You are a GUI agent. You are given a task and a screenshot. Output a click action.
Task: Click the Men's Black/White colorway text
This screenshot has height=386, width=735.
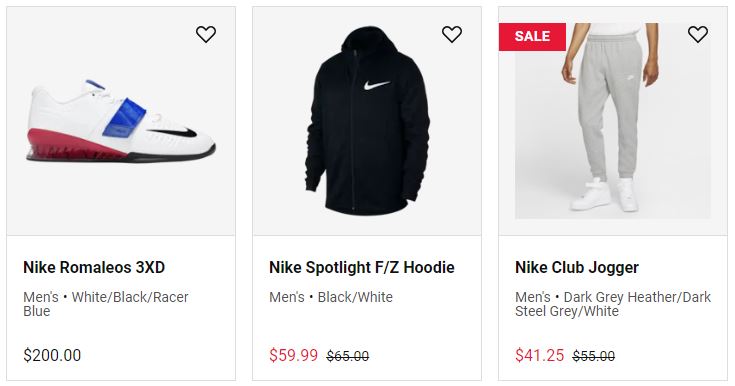(x=331, y=297)
